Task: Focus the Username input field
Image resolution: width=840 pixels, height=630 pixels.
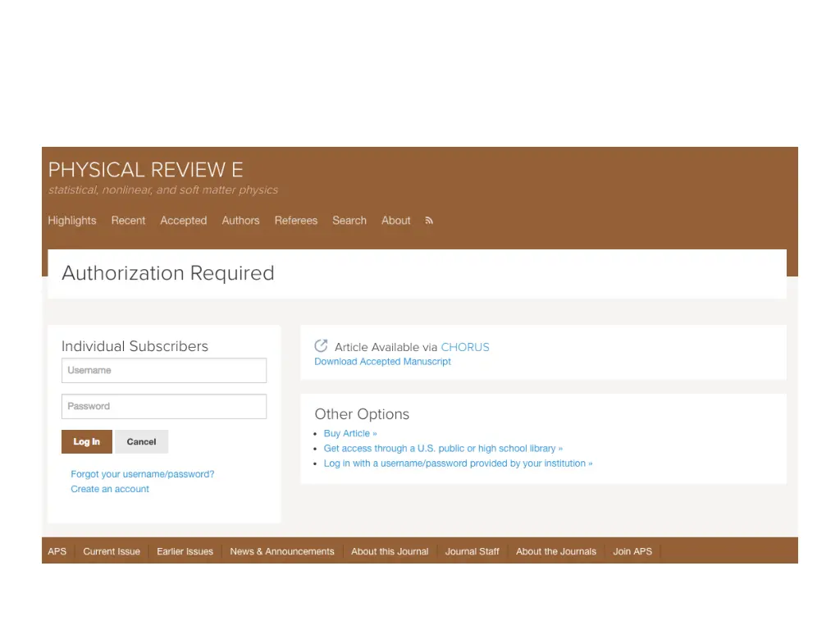Action: 164,371
